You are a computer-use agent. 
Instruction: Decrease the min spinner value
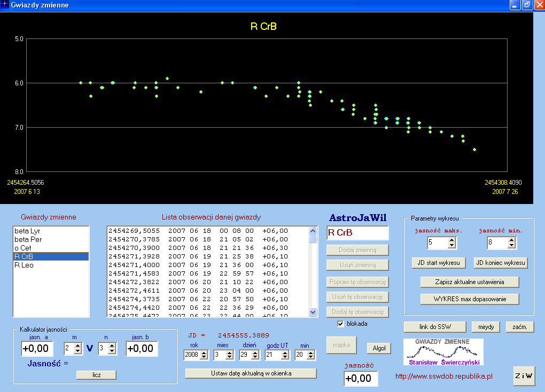pos(311,357)
